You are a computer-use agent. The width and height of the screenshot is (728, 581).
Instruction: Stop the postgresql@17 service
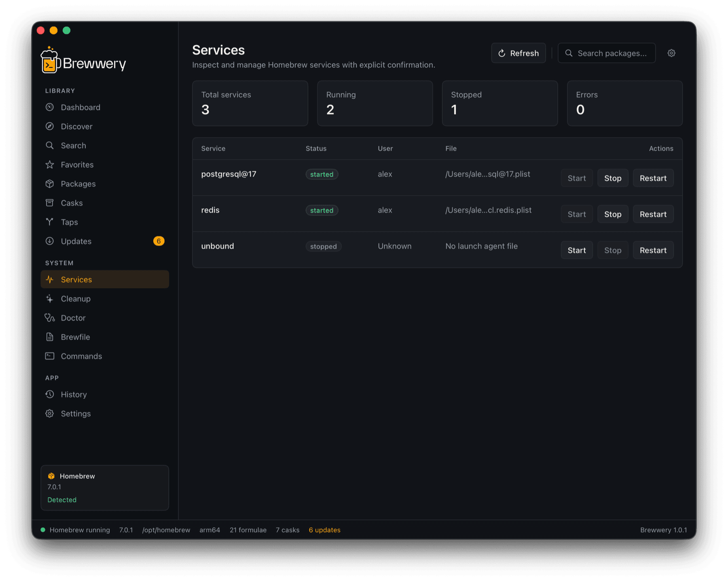[613, 178]
